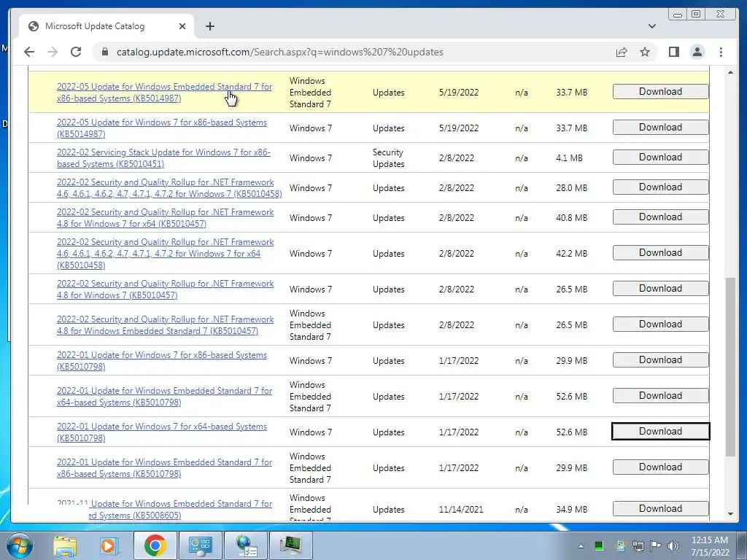The height and width of the screenshot is (560, 747).
Task: Expand the tab search chevron
Action: click(651, 26)
